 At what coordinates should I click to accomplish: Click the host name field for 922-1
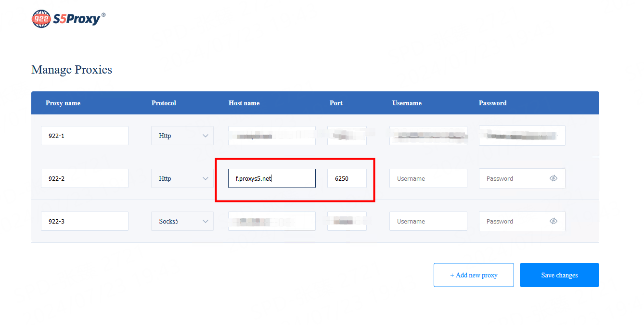tap(271, 136)
